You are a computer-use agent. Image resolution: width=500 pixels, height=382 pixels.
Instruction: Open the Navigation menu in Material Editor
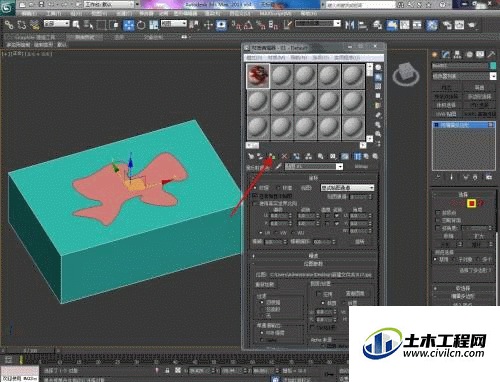(x=299, y=58)
